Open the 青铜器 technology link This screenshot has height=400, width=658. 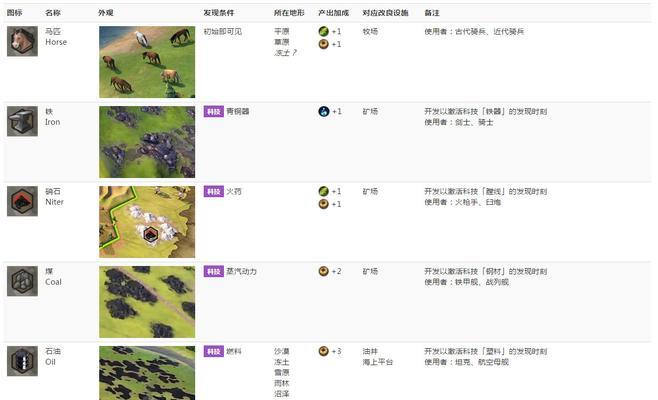[238, 112]
